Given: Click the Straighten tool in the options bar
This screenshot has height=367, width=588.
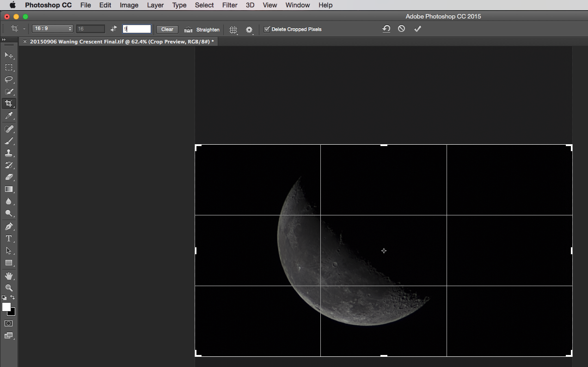Looking at the screenshot, I should tap(202, 29).
